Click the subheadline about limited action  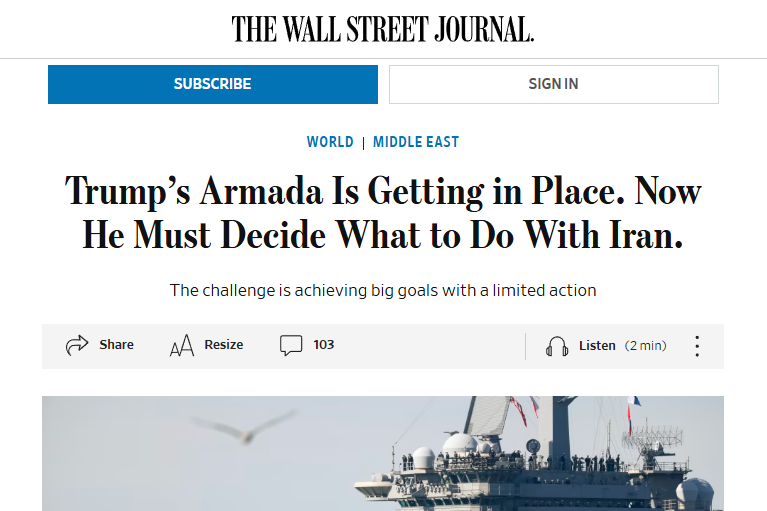pyautogui.click(x=383, y=291)
